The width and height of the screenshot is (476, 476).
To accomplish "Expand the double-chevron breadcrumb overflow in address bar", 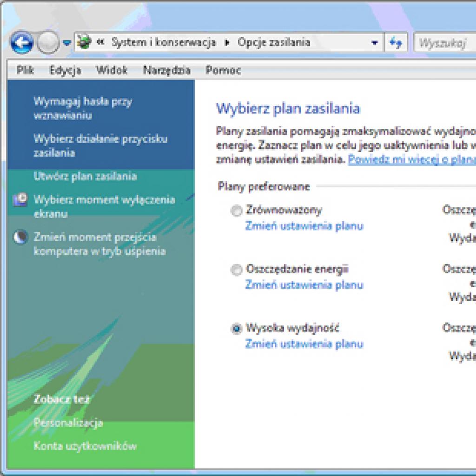I will (x=100, y=42).
